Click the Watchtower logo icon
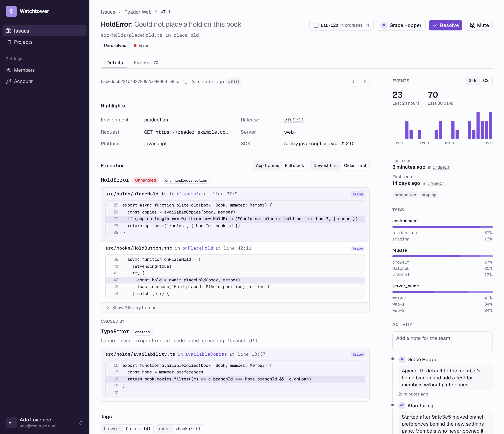The image size is (504, 434). (x=11, y=11)
